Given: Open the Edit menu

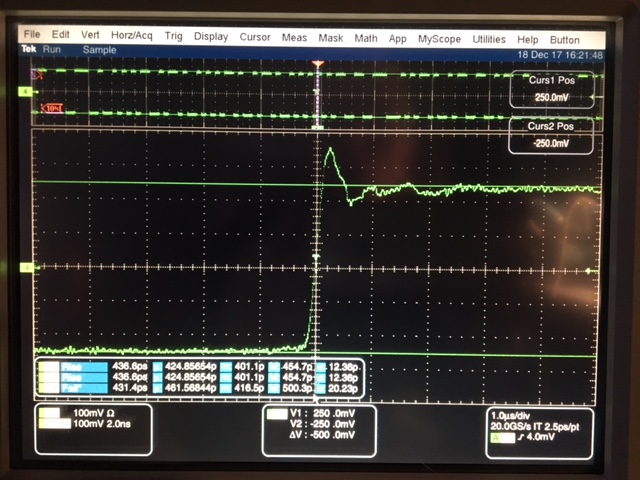Looking at the screenshot, I should tap(60, 35).
